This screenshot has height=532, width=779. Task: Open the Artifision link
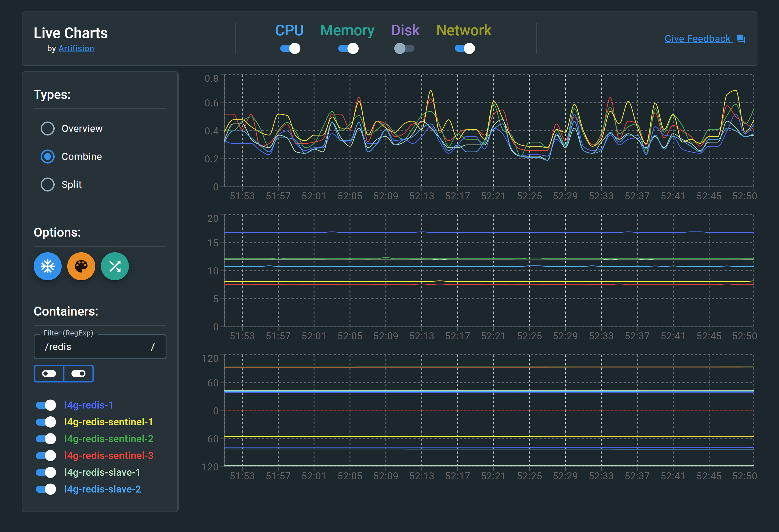76,48
